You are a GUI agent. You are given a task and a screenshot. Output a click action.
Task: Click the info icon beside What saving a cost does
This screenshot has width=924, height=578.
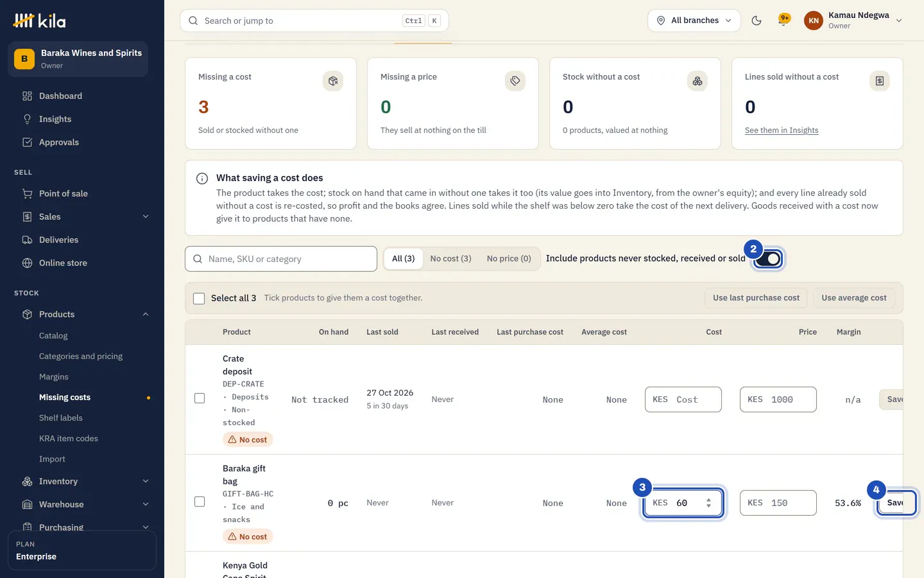pos(201,179)
